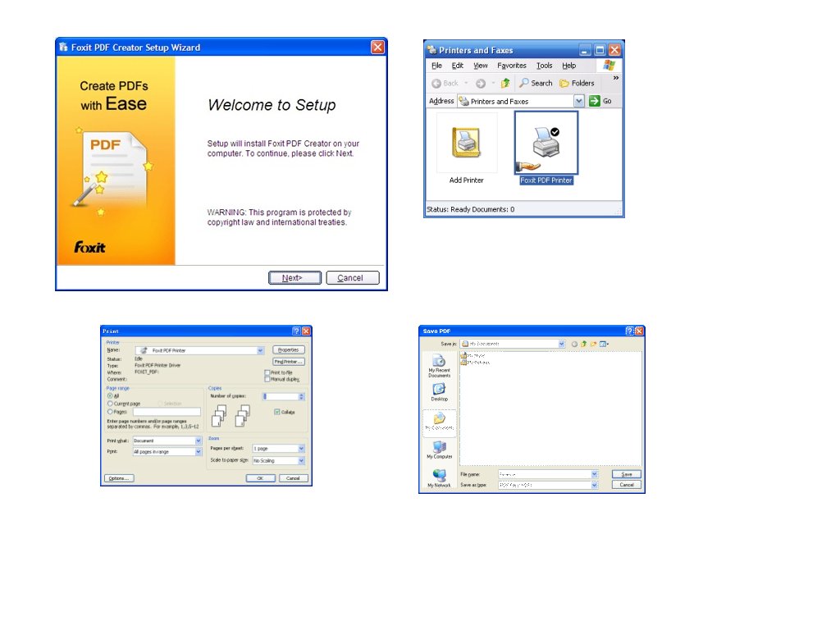Screen dimensions: 840x630
Task: Open the Favorites menu
Action: click(512, 66)
